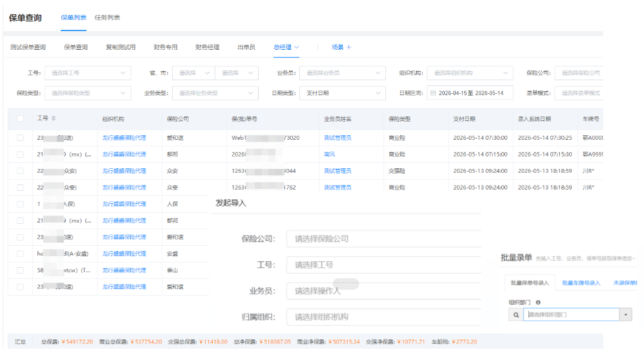The height and width of the screenshot is (361, 644).
Task: Select the 复制测试用 scene tab
Action: pos(121,47)
